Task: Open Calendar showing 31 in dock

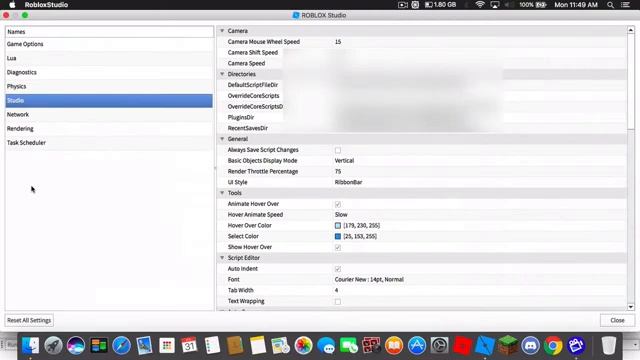Action: pos(189,346)
